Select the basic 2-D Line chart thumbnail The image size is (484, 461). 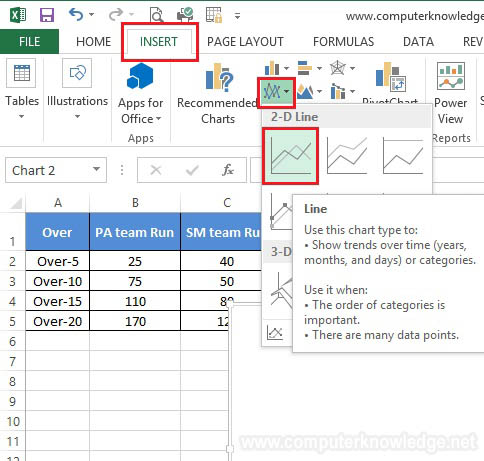pos(290,156)
